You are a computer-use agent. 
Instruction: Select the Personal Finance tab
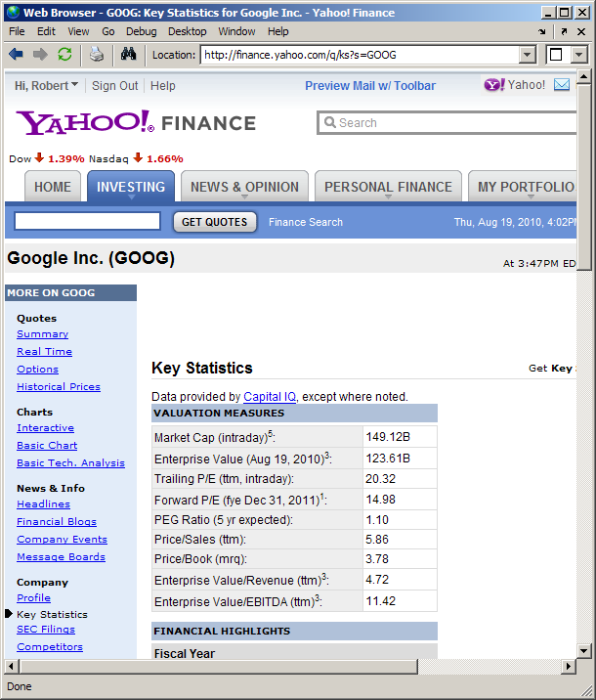(x=388, y=187)
